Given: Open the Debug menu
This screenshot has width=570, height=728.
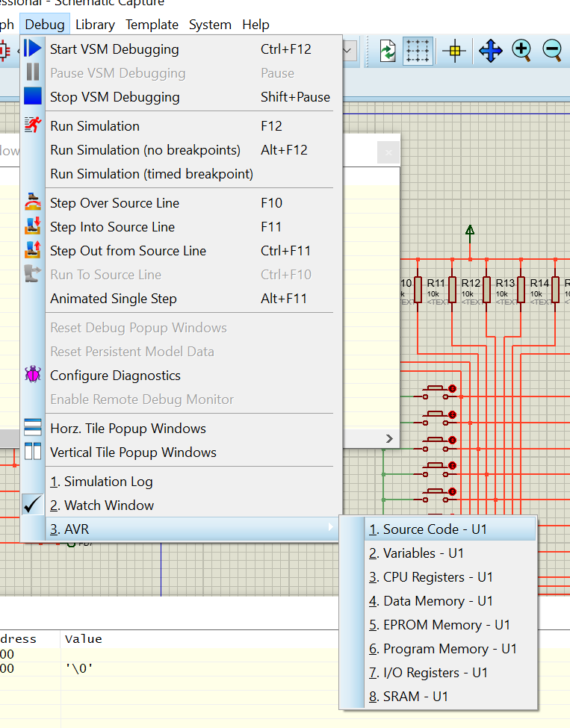Looking at the screenshot, I should point(45,24).
